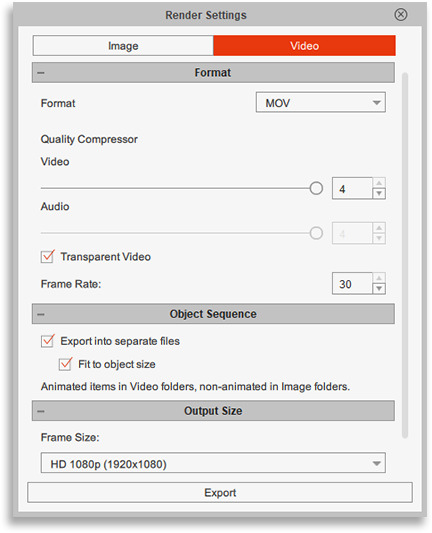Image resolution: width=432 pixels, height=533 pixels.
Task: Click the vertical scrollbar of settings panel
Action: coord(404,255)
